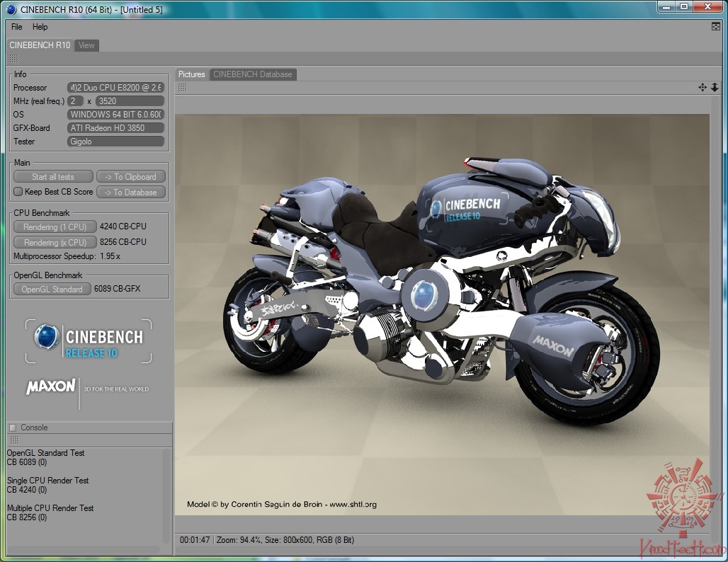This screenshot has height=562, width=728.
Task: Click the console panel scrollbar
Action: [166, 495]
